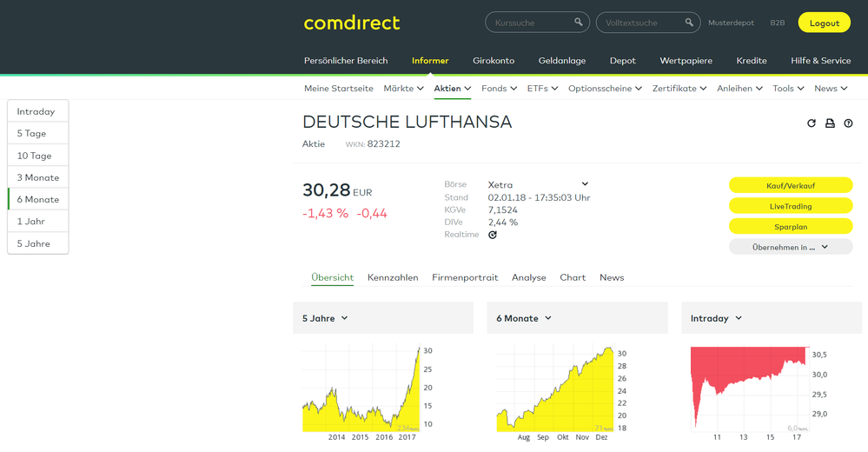868x452 pixels.
Task: Expand the Fonds submenu
Action: (499, 88)
